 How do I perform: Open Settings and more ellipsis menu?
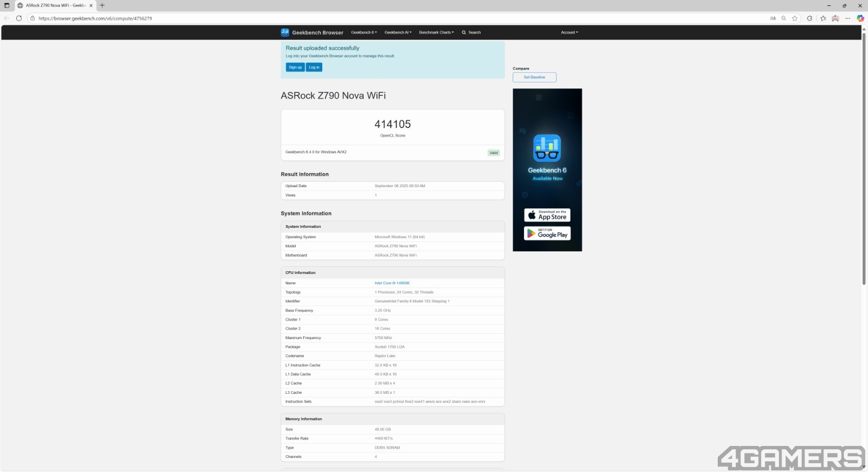coord(848,18)
